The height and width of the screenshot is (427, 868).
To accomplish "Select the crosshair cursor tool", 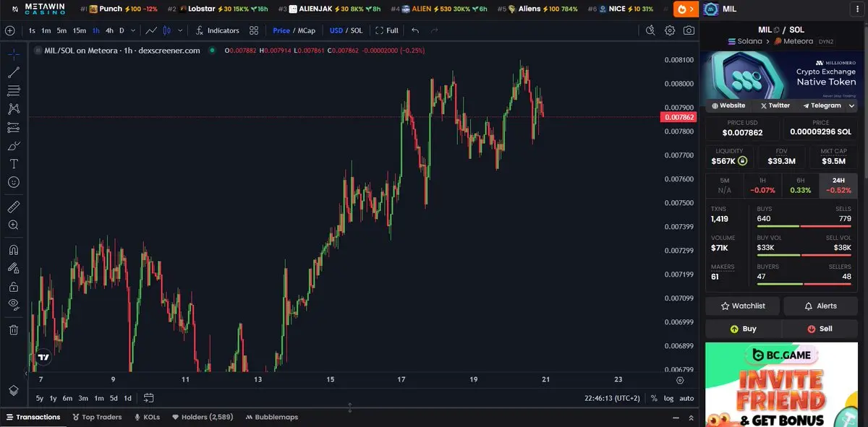I will pos(13,53).
